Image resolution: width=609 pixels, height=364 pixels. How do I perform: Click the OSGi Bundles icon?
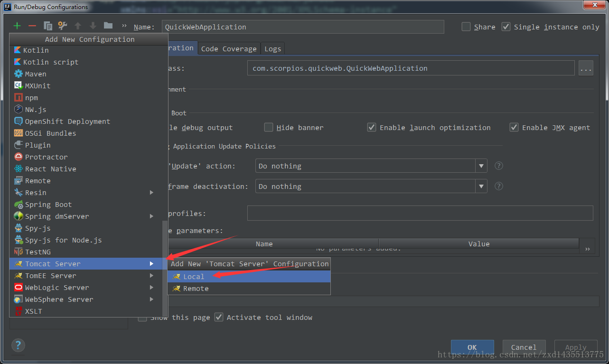tap(19, 133)
